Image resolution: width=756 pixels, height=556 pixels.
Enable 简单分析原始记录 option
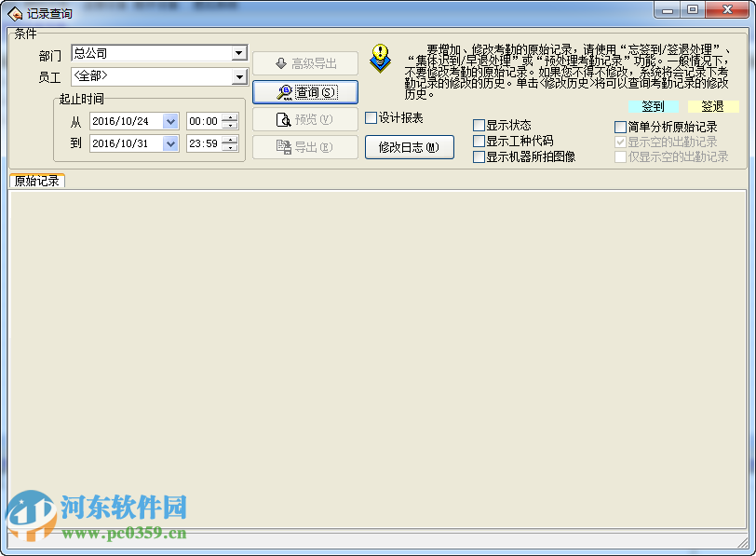point(620,124)
